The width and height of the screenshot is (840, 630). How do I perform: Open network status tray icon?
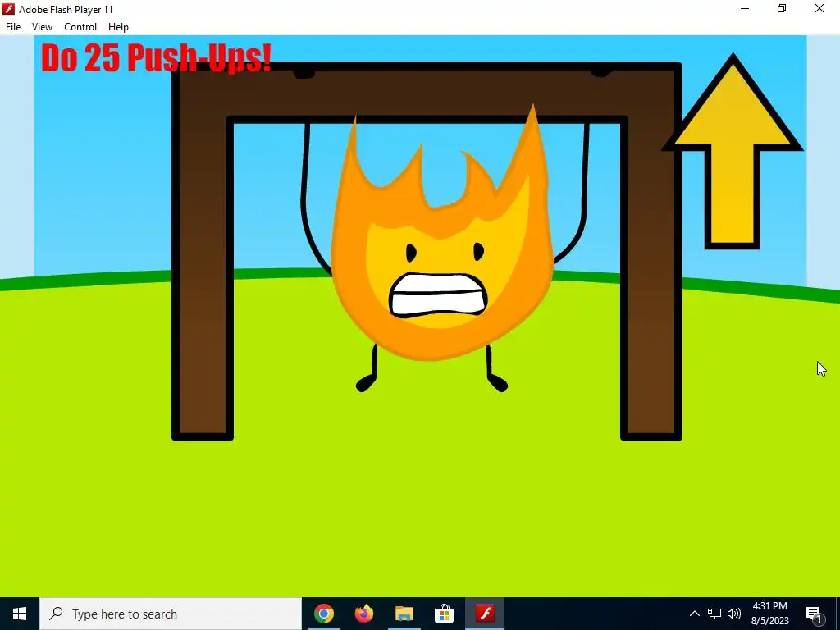(x=714, y=614)
